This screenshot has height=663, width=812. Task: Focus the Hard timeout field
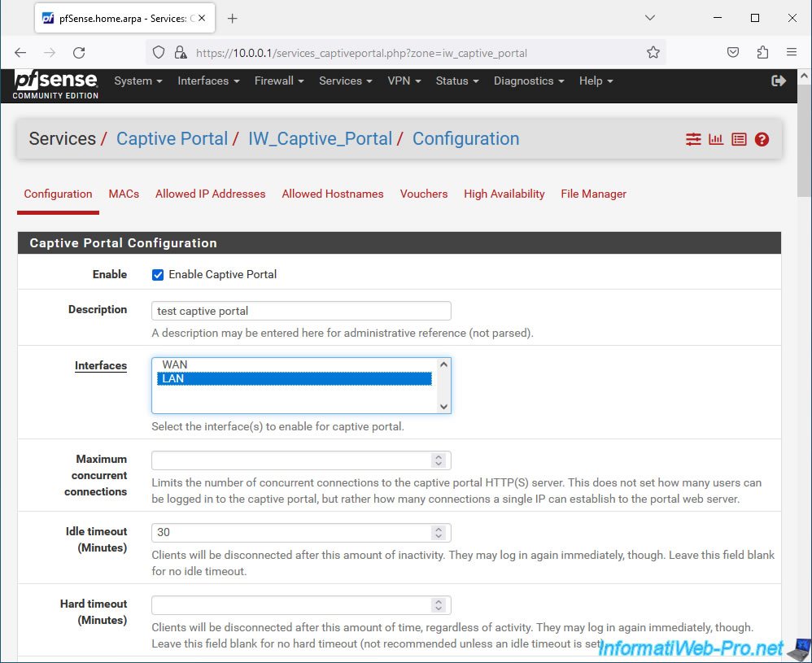(301, 605)
